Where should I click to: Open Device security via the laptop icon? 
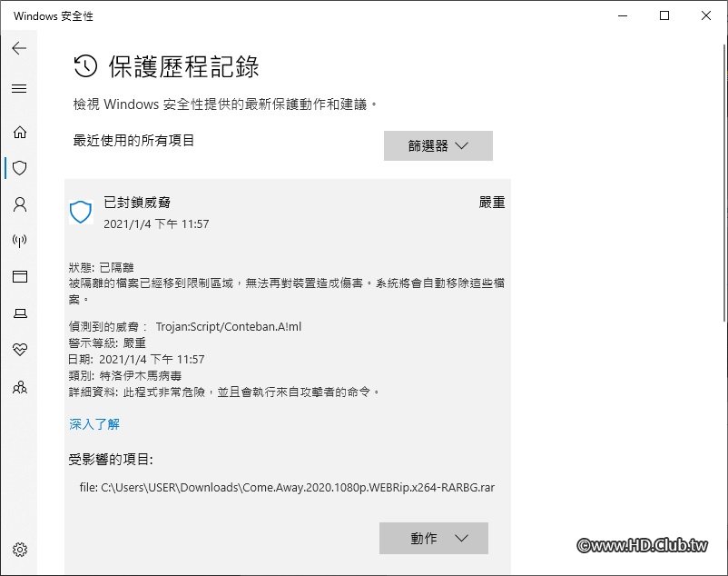pos(20,313)
